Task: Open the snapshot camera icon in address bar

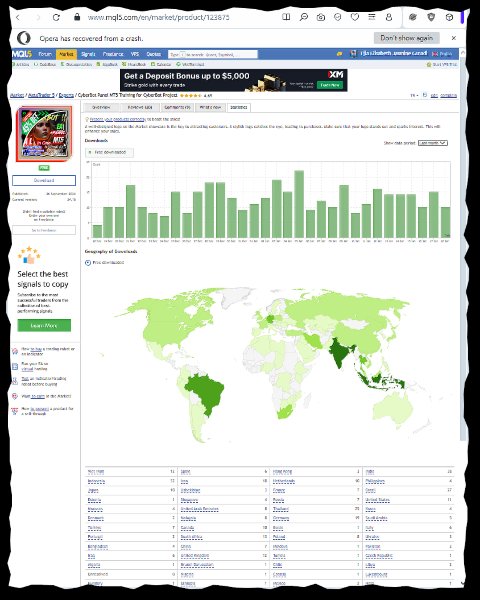Action: coord(321,17)
